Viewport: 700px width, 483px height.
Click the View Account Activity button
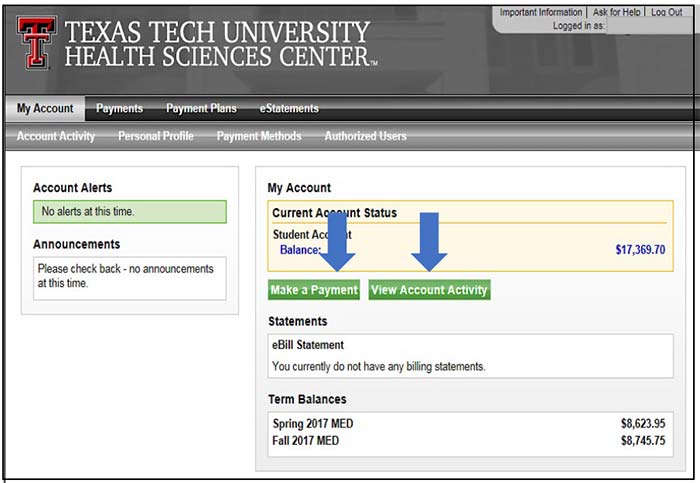click(x=429, y=290)
